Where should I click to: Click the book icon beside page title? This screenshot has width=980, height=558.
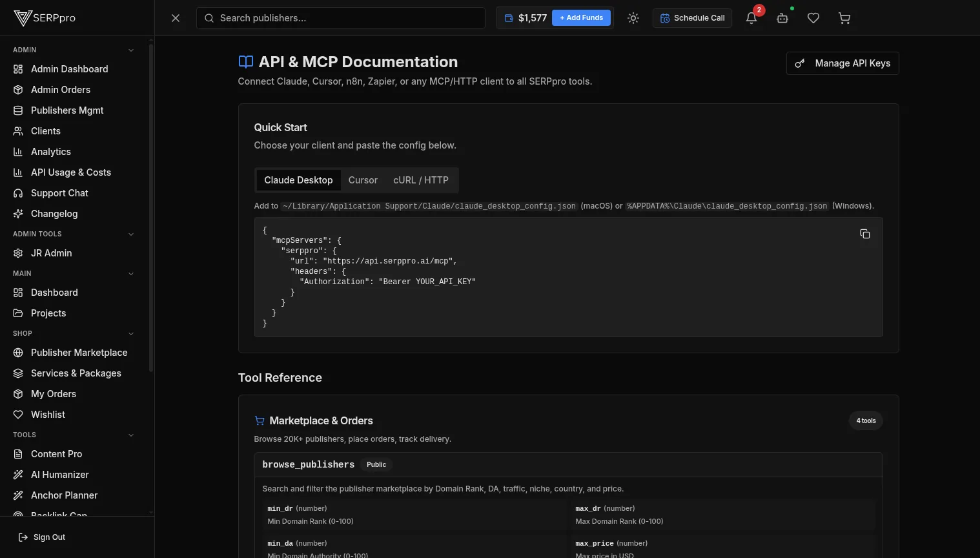pos(246,62)
